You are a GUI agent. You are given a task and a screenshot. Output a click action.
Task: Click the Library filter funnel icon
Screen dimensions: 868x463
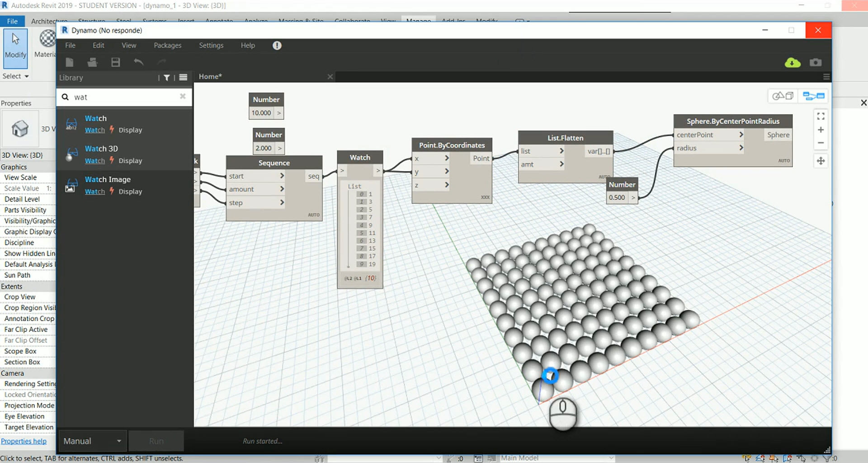click(x=167, y=78)
